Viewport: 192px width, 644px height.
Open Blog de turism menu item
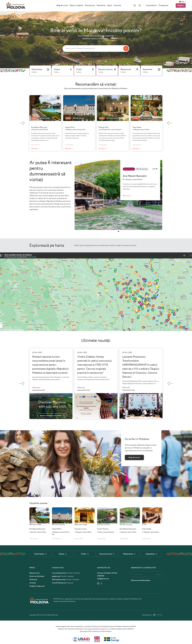62,5
